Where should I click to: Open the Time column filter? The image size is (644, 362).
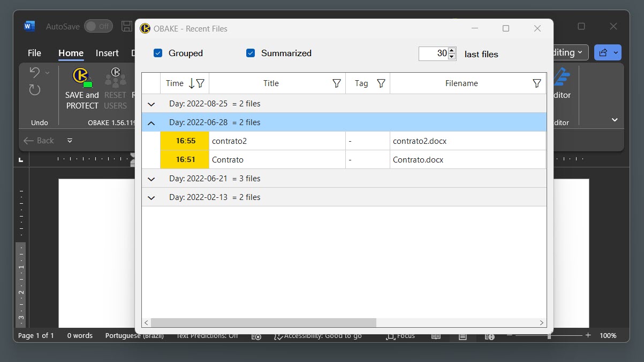click(200, 83)
